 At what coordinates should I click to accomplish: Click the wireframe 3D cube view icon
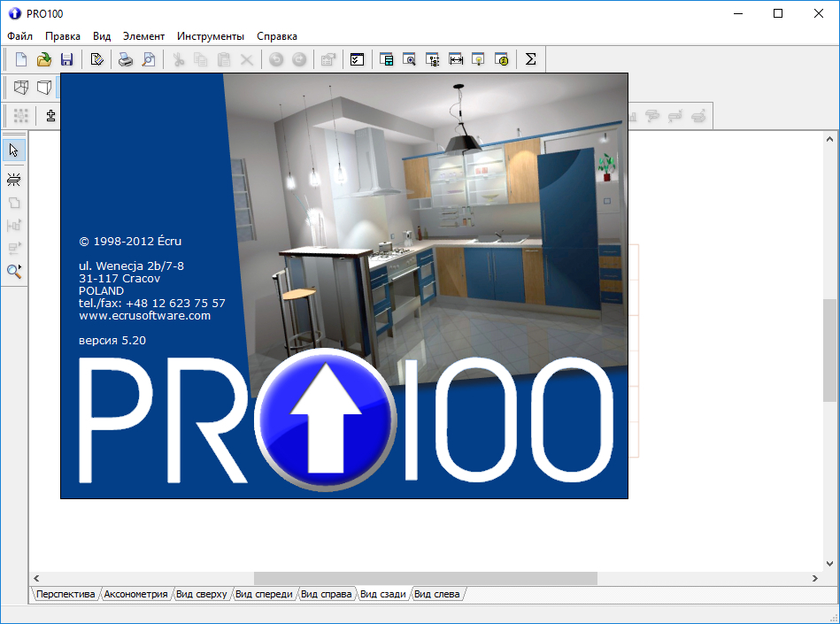click(x=21, y=87)
